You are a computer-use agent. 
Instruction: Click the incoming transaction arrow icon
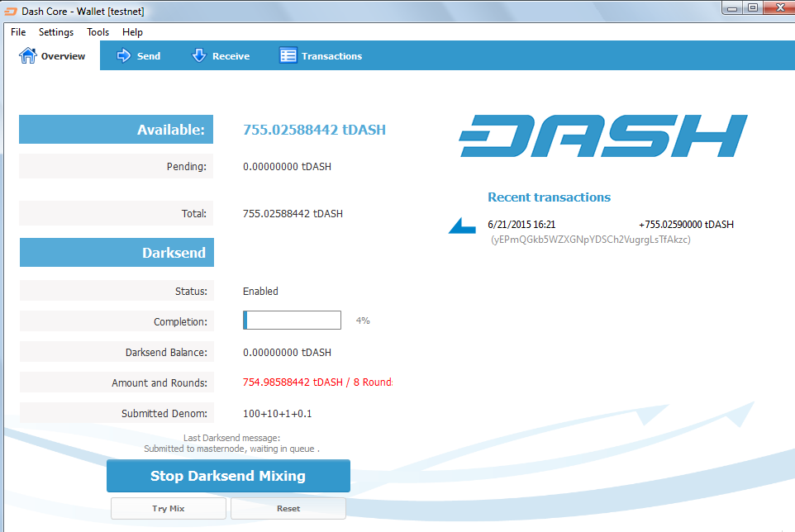(462, 226)
